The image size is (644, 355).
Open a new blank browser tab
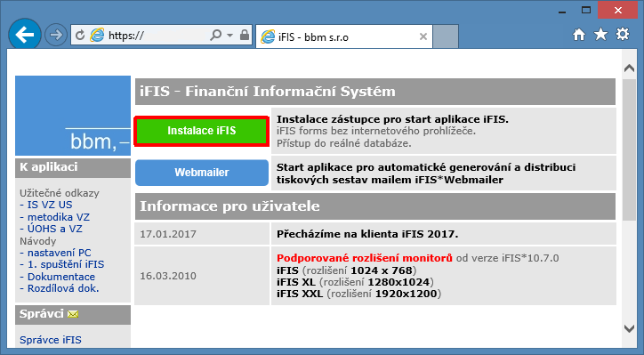tap(446, 37)
